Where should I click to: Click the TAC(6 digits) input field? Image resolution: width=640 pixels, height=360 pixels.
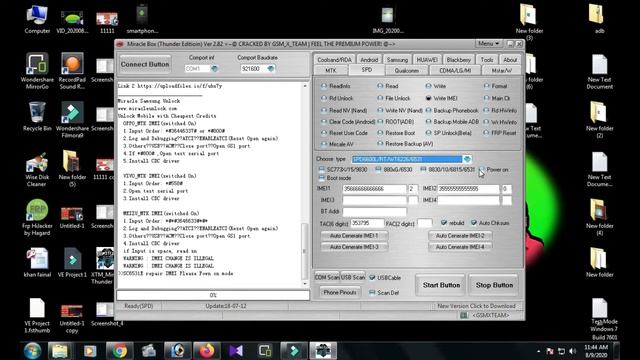[367, 223]
